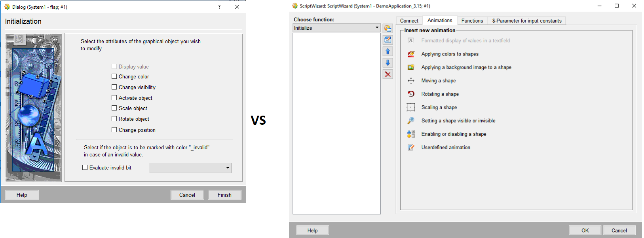Click 'Enabling or disabling a shape' text
Screen dimensions: 644x238
pyautogui.click(x=454, y=134)
